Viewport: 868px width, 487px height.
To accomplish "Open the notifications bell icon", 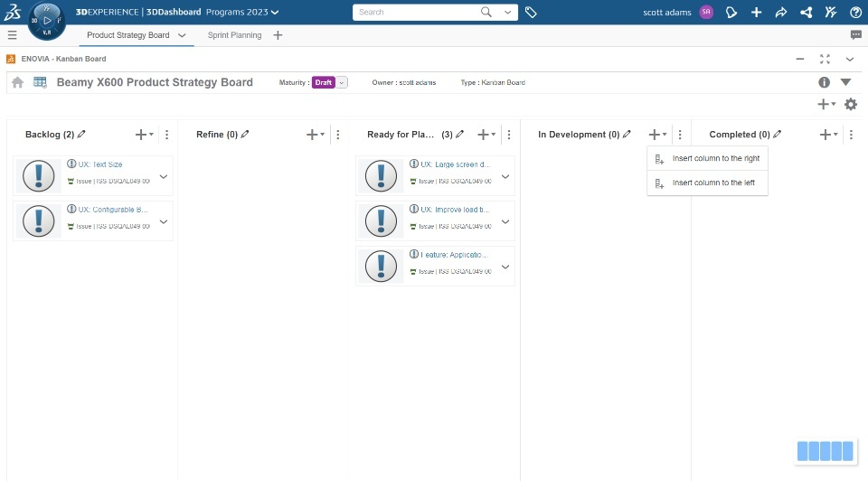I will coord(732,13).
